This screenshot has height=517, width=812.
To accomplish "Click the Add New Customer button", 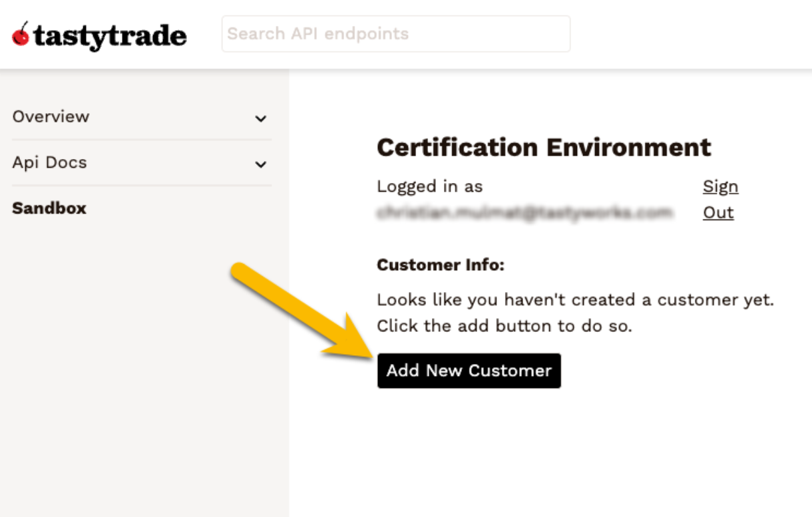I will [x=469, y=371].
